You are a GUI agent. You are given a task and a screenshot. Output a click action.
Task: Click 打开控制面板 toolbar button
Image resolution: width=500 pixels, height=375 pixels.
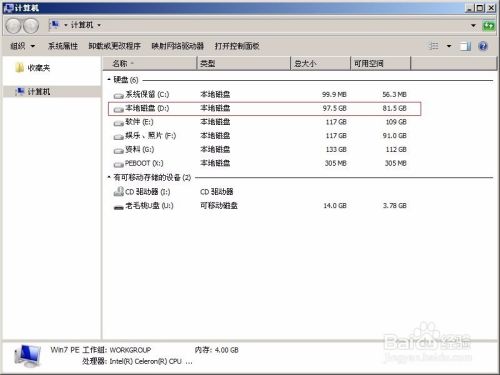coord(237,46)
